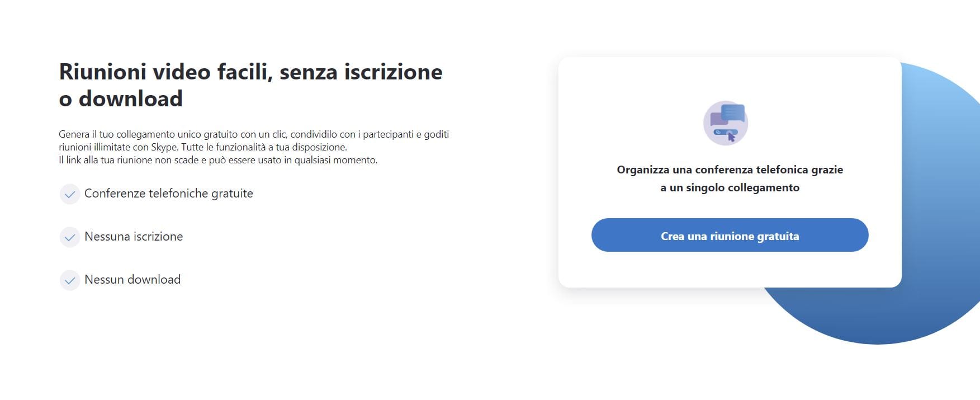Select checkmark beside Nessun download
Screen dimensions: 980x400
click(x=69, y=280)
